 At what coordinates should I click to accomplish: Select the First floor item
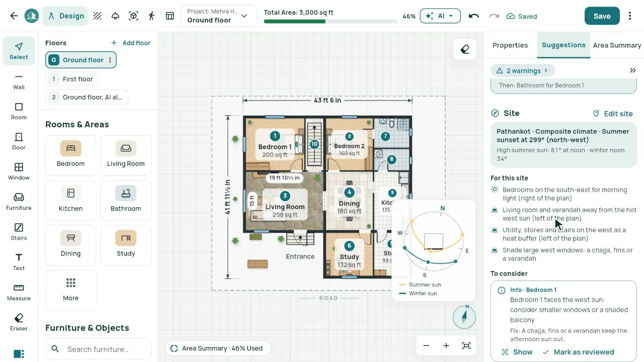point(72,79)
